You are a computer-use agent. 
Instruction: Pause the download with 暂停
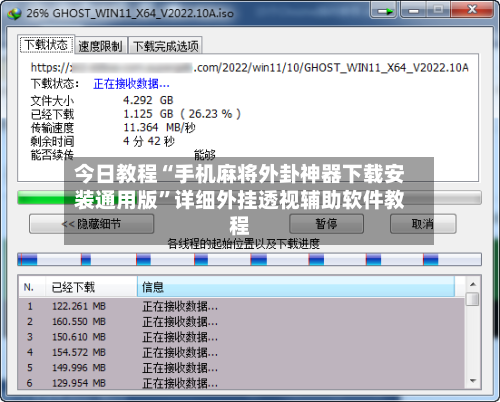[326, 224]
